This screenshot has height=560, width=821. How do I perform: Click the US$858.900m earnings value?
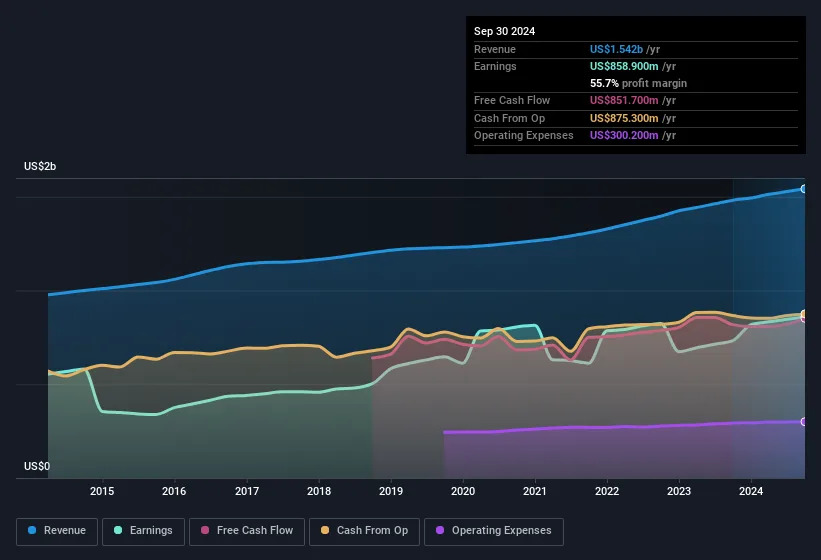coord(624,66)
